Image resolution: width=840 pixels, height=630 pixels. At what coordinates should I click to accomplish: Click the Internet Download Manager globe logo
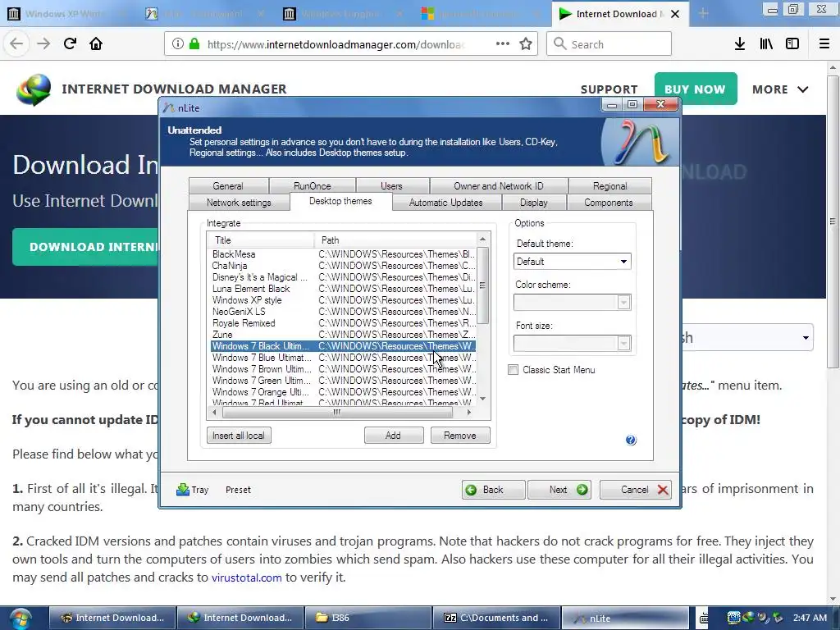point(33,89)
